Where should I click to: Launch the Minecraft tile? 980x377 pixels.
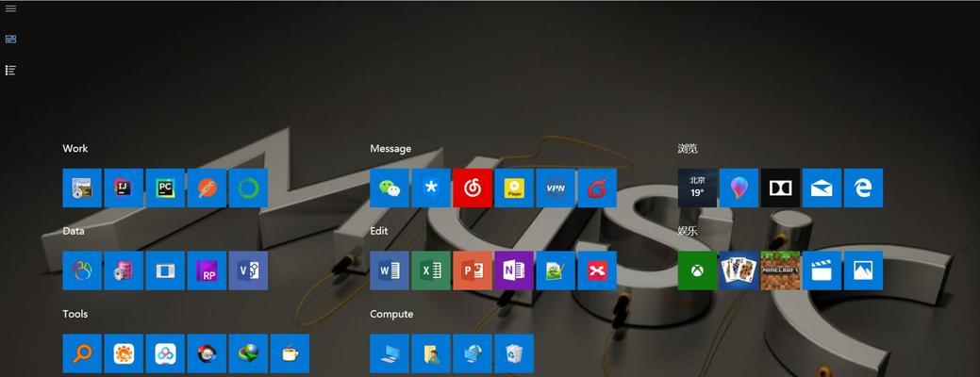781,270
